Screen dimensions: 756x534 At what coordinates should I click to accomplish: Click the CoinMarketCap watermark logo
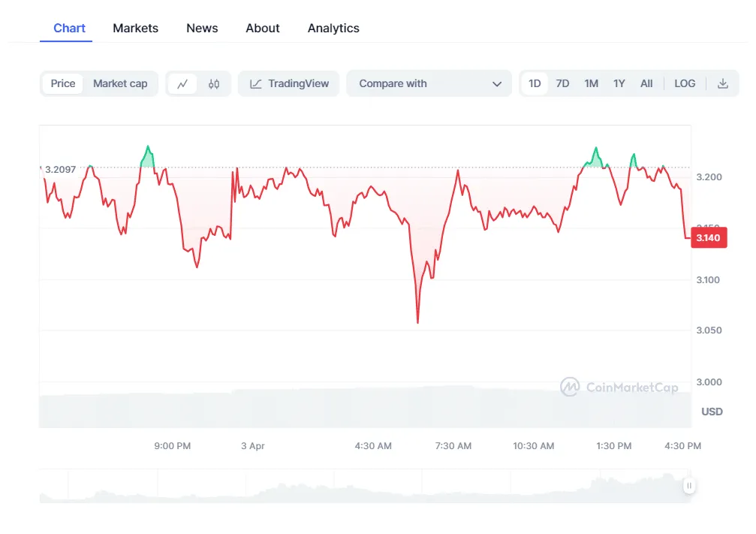(619, 388)
